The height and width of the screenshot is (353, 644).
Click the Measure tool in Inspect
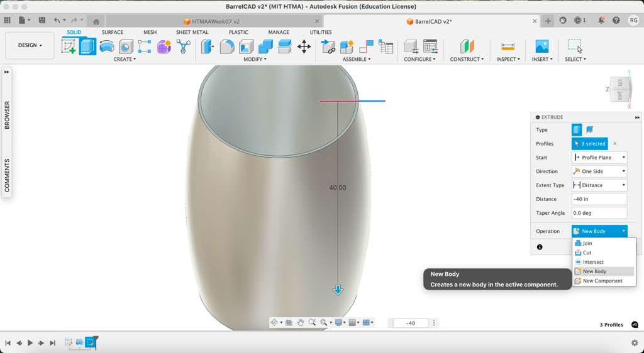pyautogui.click(x=508, y=46)
